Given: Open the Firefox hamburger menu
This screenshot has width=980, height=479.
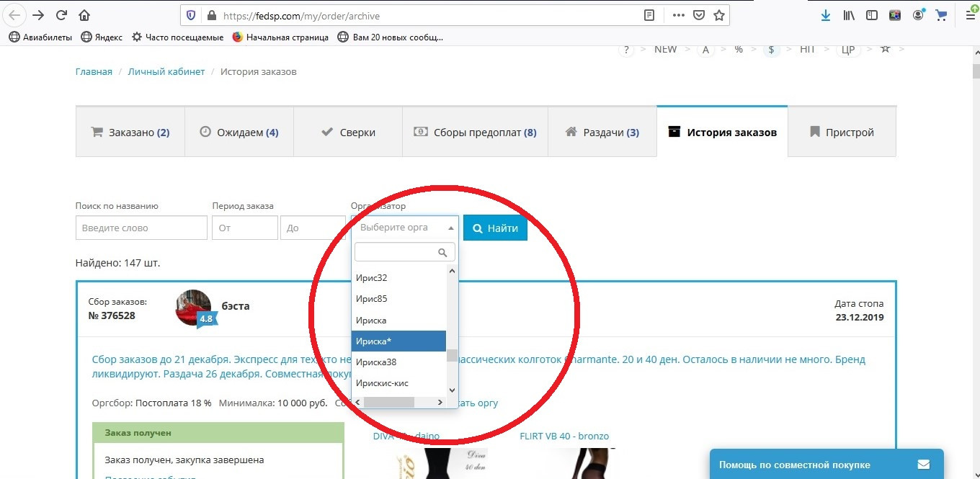Looking at the screenshot, I should pos(970,15).
